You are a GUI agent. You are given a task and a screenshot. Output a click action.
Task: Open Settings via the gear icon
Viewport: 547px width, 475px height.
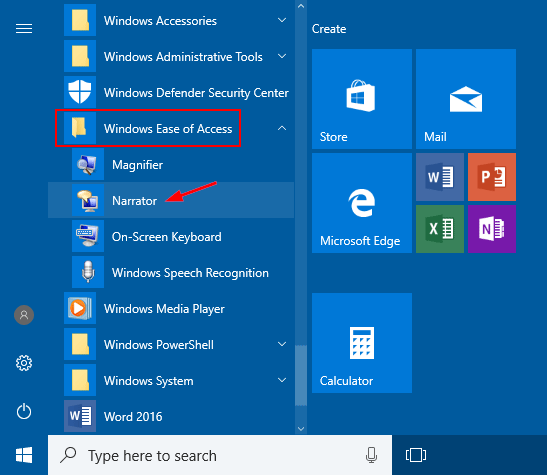pos(24,363)
